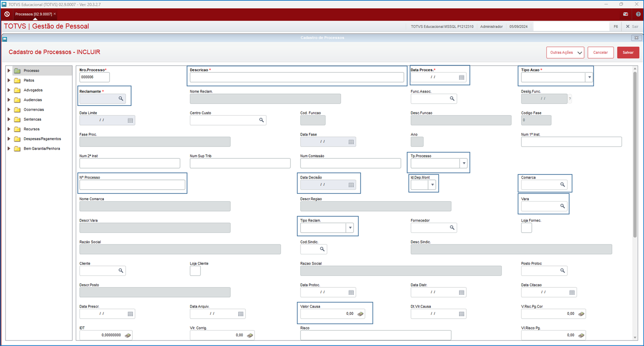Open the help question mark icon
Screen dimensions: 644x346
coord(638,14)
